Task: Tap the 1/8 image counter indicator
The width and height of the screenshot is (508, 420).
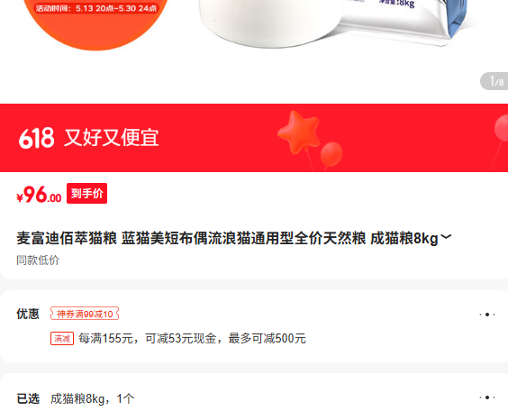Action: pos(494,81)
